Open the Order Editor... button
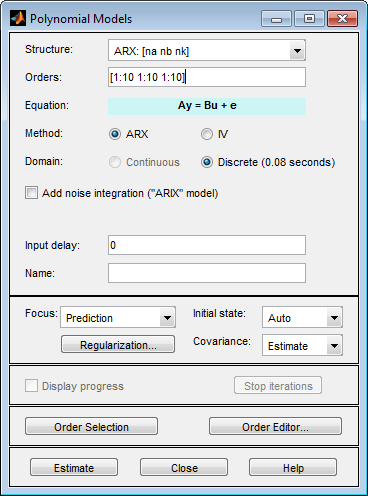This screenshot has height=496, width=368. pyautogui.click(x=275, y=426)
